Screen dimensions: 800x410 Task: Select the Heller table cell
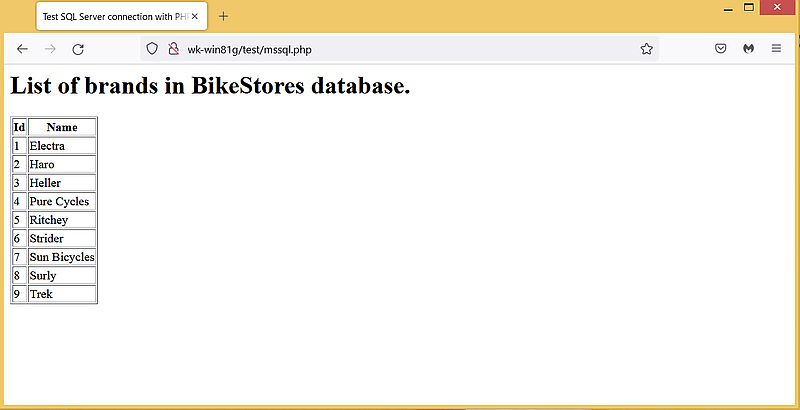coord(62,183)
